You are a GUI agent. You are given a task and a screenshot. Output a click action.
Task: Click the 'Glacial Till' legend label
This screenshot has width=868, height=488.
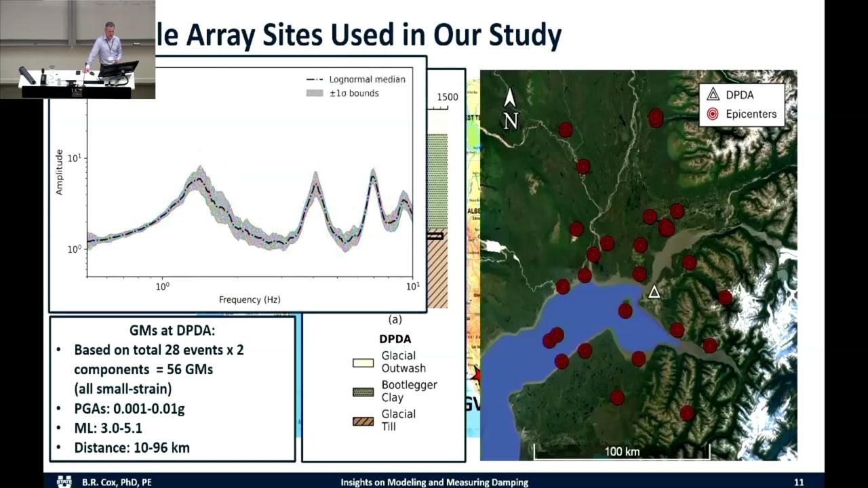coord(399,420)
